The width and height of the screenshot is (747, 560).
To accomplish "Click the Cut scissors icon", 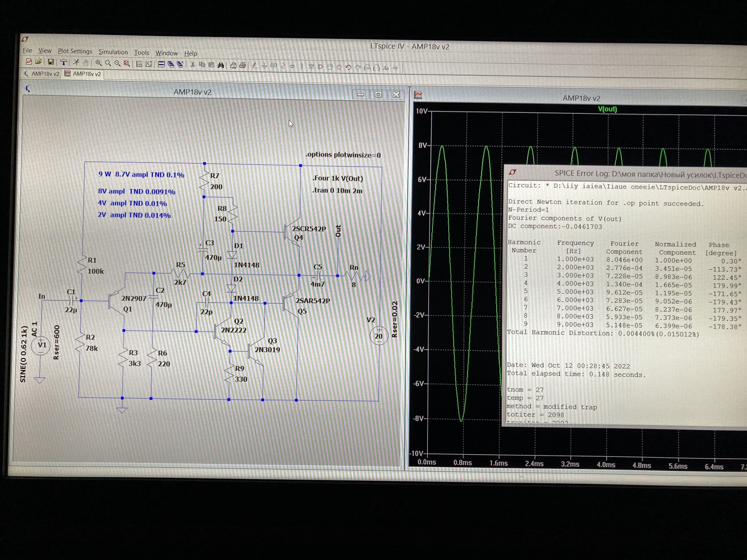I will tap(193, 65).
